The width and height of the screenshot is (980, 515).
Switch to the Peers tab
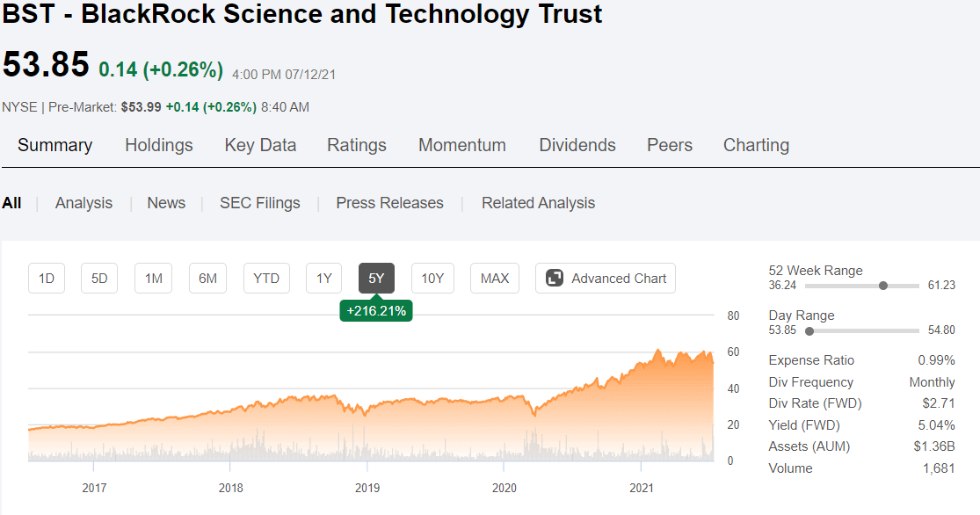pyautogui.click(x=670, y=145)
